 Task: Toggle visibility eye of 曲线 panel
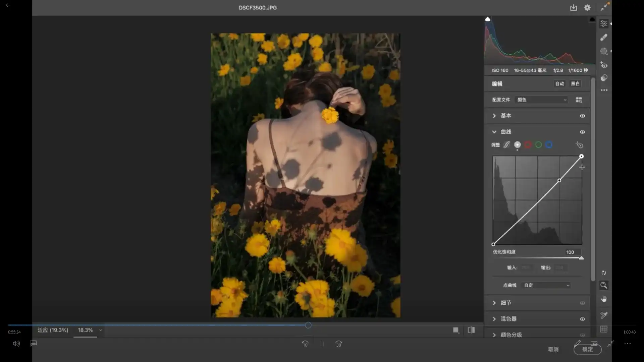point(582,132)
